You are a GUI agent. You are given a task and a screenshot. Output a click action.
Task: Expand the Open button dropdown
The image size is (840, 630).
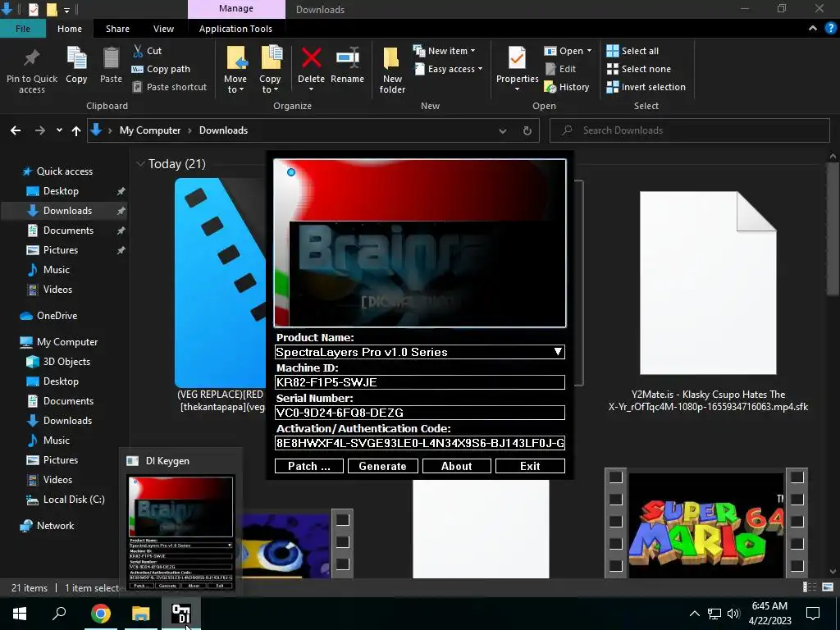point(589,51)
